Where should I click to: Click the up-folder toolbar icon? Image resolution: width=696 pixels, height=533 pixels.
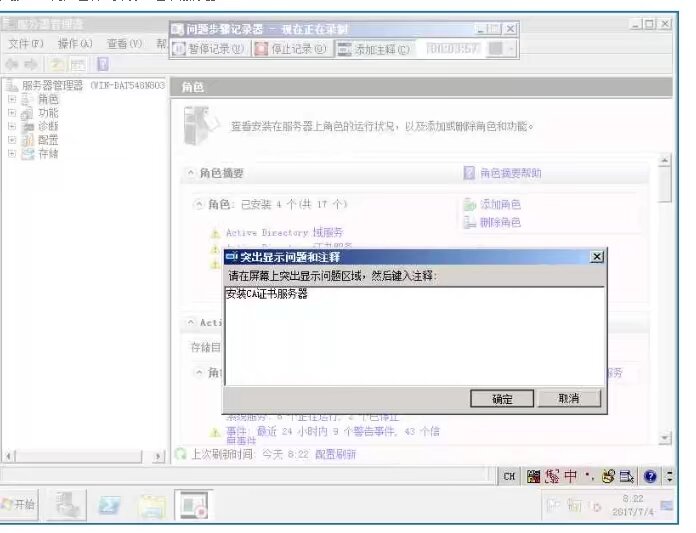57,65
